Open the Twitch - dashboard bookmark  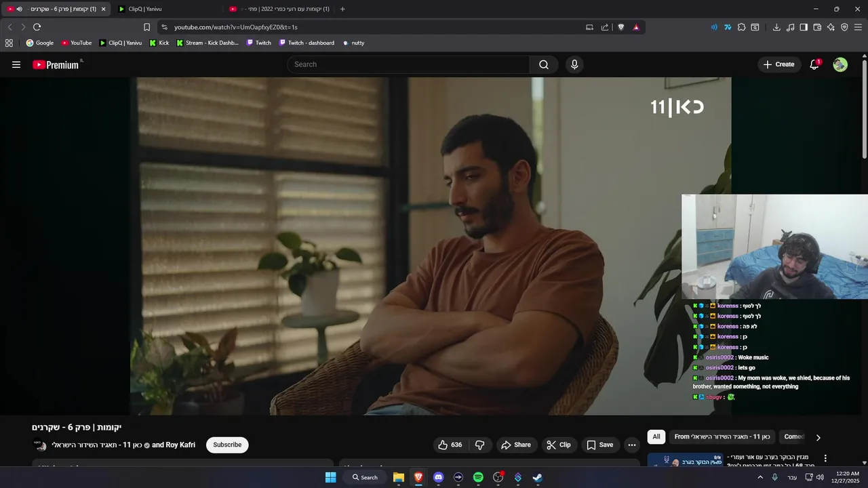tap(307, 43)
